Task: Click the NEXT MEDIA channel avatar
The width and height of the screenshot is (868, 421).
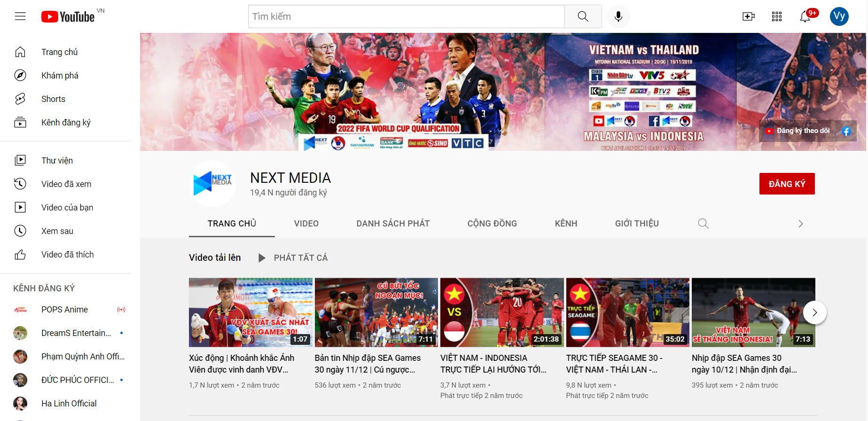Action: pos(212,184)
